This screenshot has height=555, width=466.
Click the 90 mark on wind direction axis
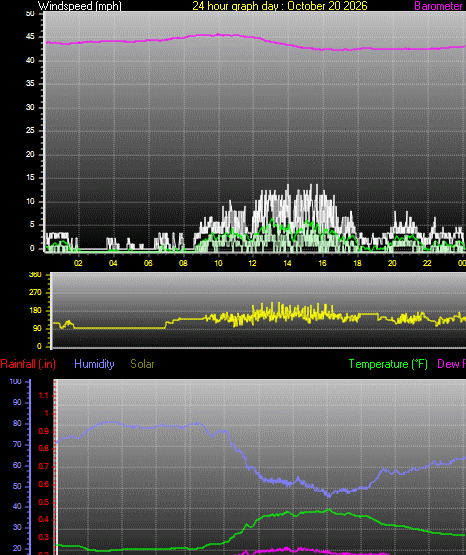pos(37,328)
